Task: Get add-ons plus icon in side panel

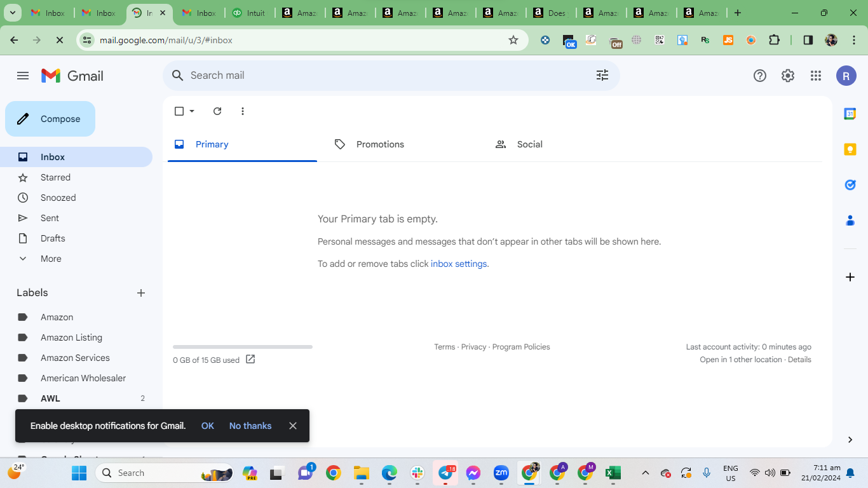Action: (x=850, y=277)
